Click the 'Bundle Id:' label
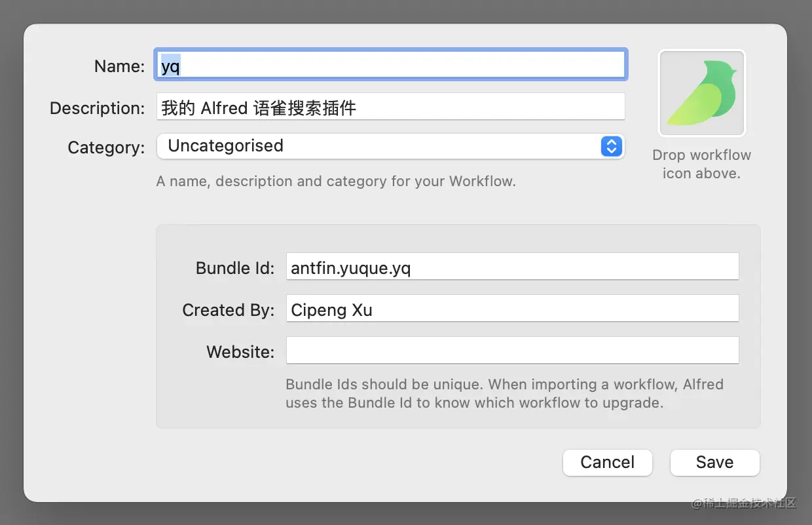Screen dimensions: 812x525 pos(235,268)
